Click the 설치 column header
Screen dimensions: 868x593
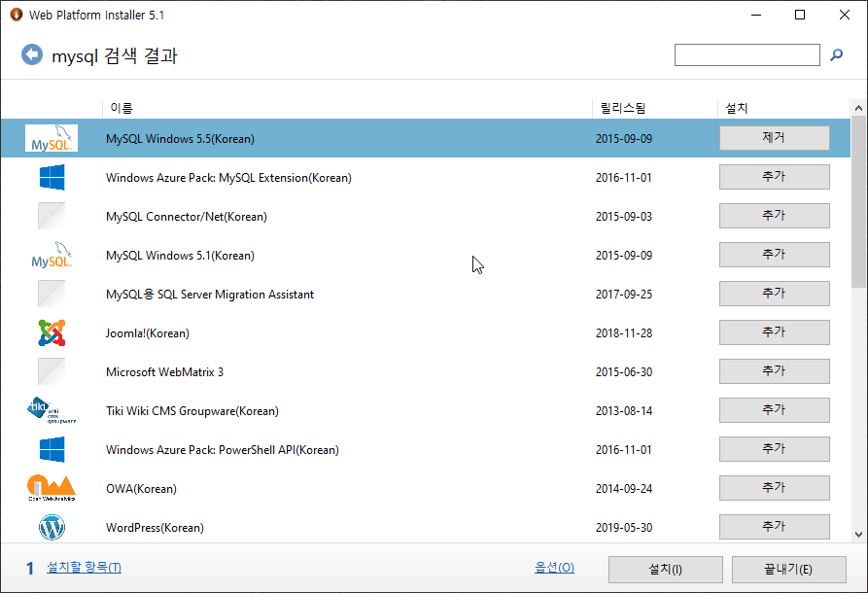[737, 108]
